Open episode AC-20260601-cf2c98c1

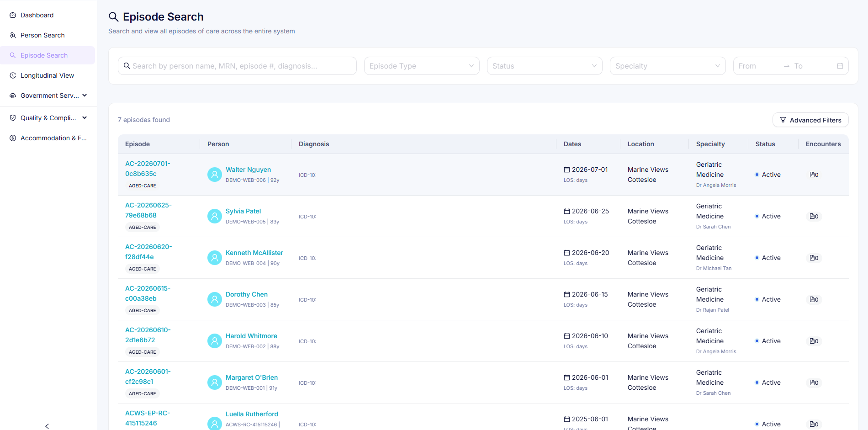(148, 377)
